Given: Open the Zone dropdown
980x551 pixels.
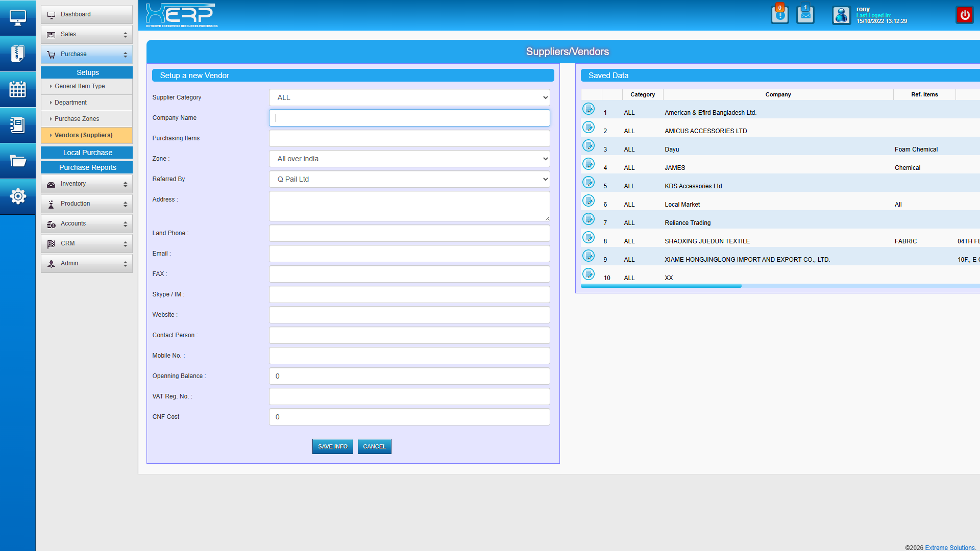Looking at the screenshot, I should click(x=409, y=159).
